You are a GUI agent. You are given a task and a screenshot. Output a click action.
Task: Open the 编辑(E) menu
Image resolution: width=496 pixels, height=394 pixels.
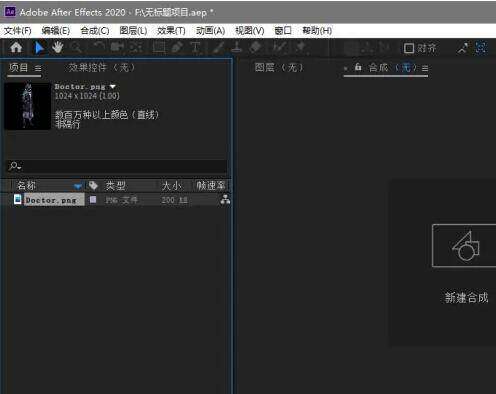(56, 31)
